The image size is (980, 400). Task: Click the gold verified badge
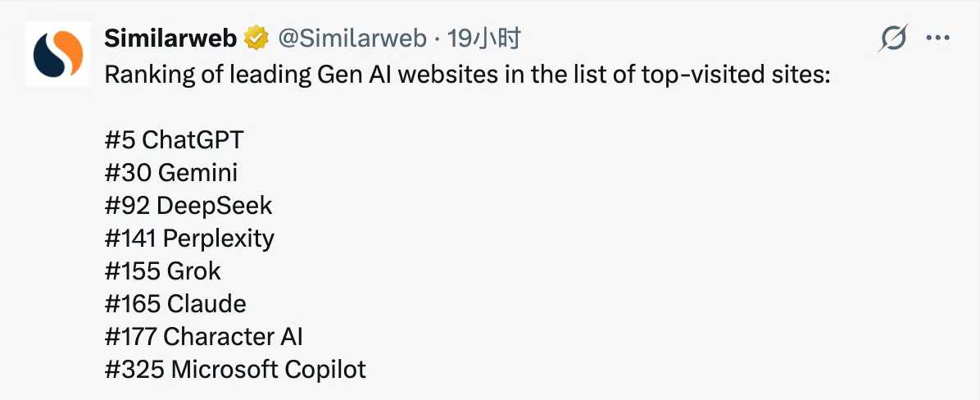pos(258,38)
